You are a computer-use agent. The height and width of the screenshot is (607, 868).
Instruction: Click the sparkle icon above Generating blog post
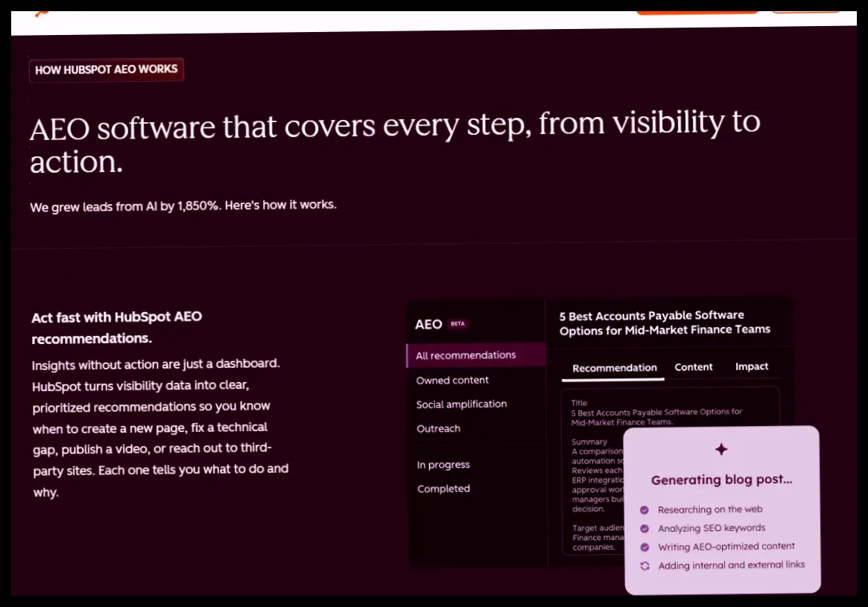pyautogui.click(x=720, y=449)
